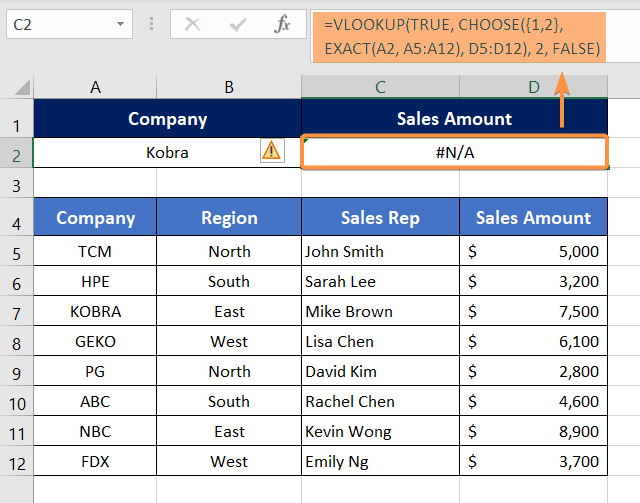Click the Select All corner triangle
Screen dimensions: 640x503
pyautogui.click(x=22, y=87)
